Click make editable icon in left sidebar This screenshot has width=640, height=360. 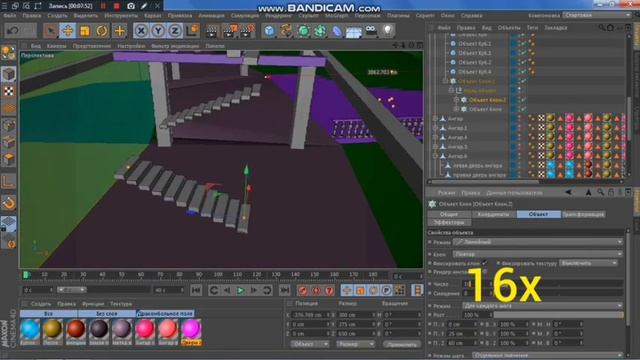(x=9, y=53)
